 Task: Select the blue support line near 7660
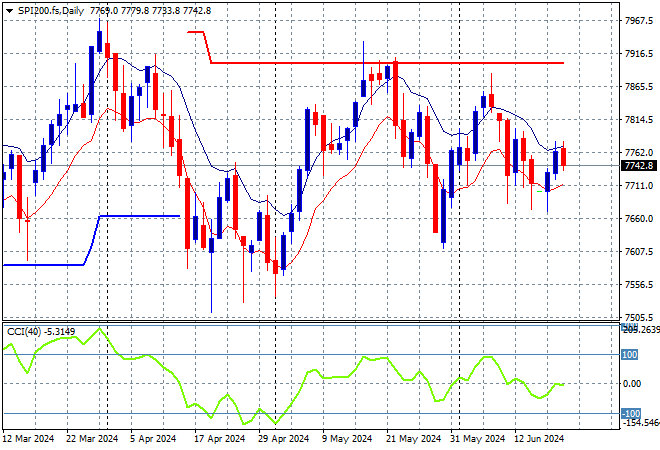coord(139,216)
